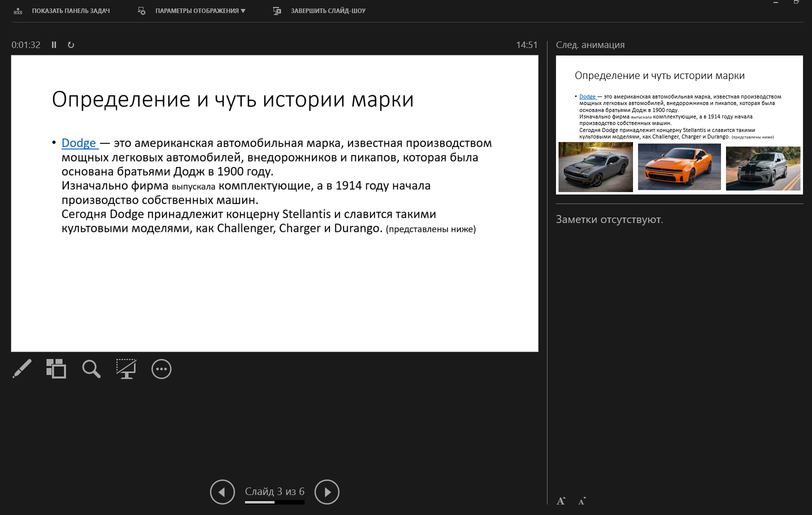This screenshot has width=812, height=515.
Task: Click the slide progress bar
Action: tap(274, 502)
